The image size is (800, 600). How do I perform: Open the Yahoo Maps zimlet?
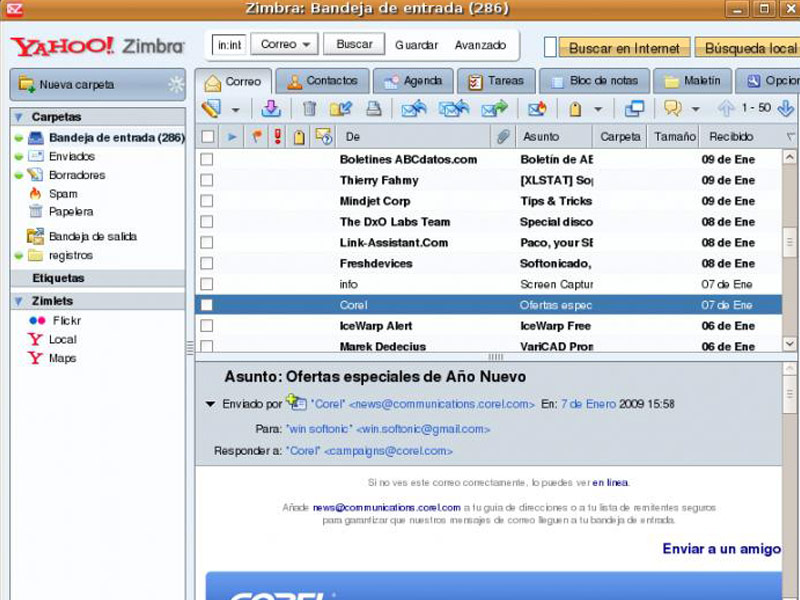point(52,358)
